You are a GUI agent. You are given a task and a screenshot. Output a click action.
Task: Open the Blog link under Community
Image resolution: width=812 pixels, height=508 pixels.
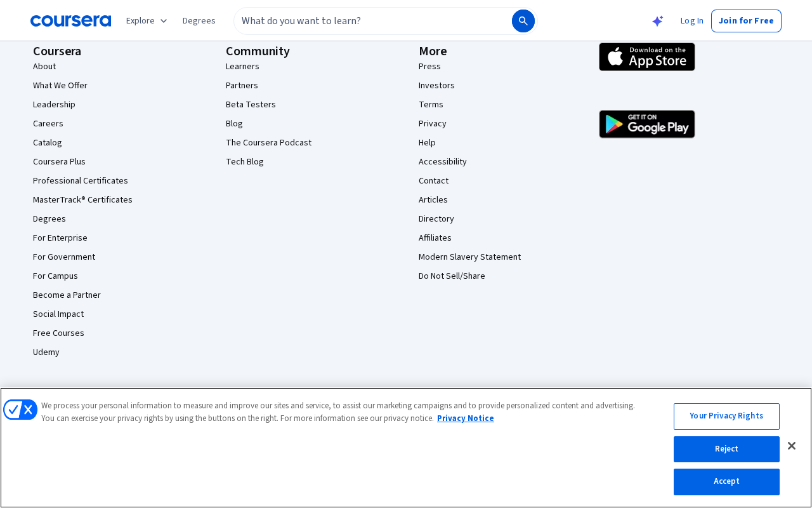[234, 124]
